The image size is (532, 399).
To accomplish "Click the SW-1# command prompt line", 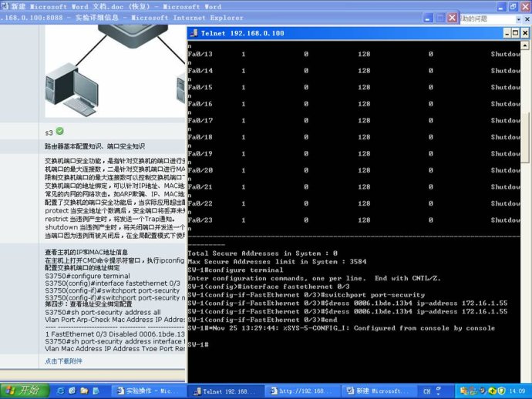I will click(198, 345).
